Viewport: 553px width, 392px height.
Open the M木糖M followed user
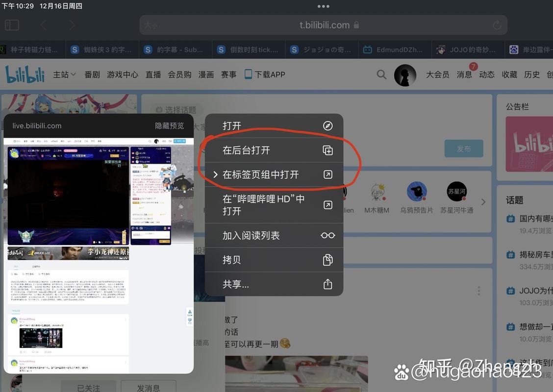click(x=377, y=198)
